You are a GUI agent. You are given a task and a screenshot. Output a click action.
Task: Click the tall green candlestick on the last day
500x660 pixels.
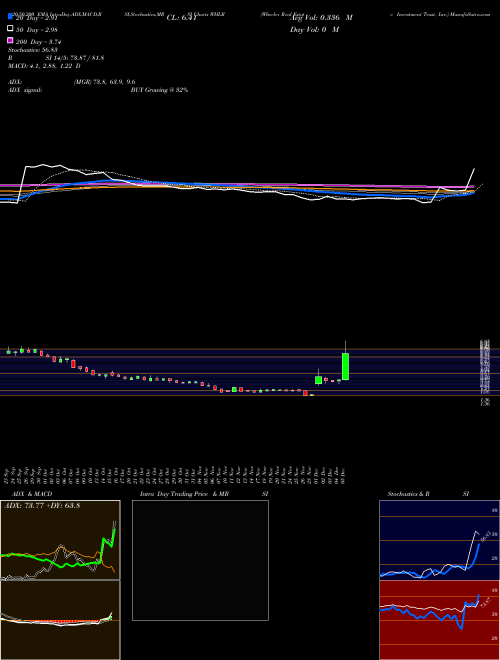pos(345,366)
